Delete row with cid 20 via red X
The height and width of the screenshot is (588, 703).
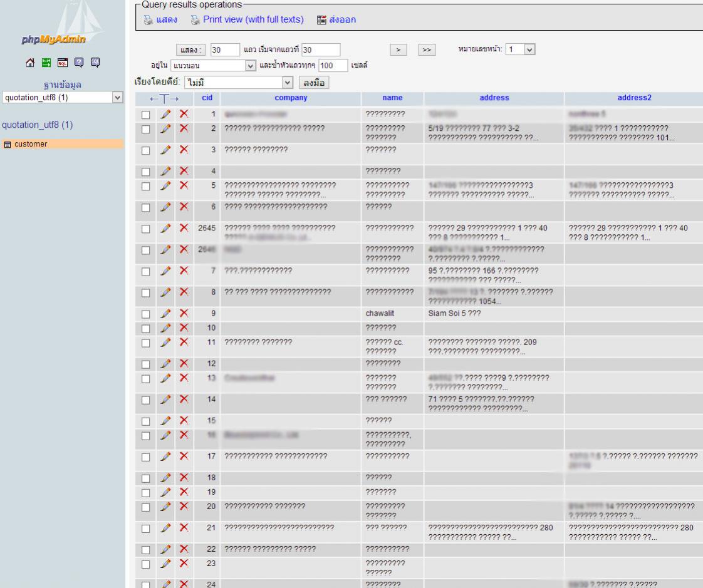[x=184, y=507]
